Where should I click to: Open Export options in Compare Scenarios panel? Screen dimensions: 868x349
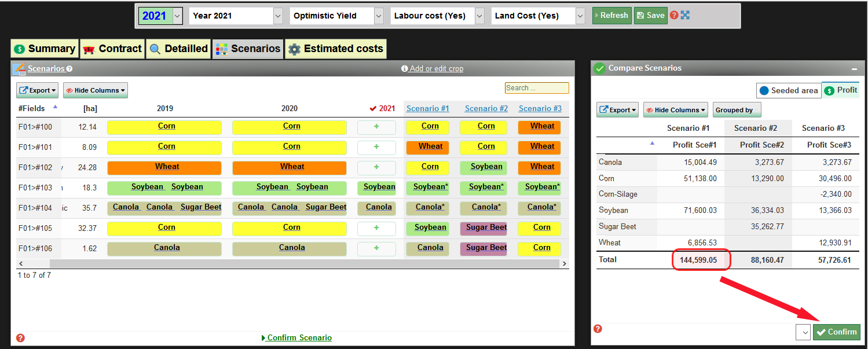pyautogui.click(x=617, y=109)
